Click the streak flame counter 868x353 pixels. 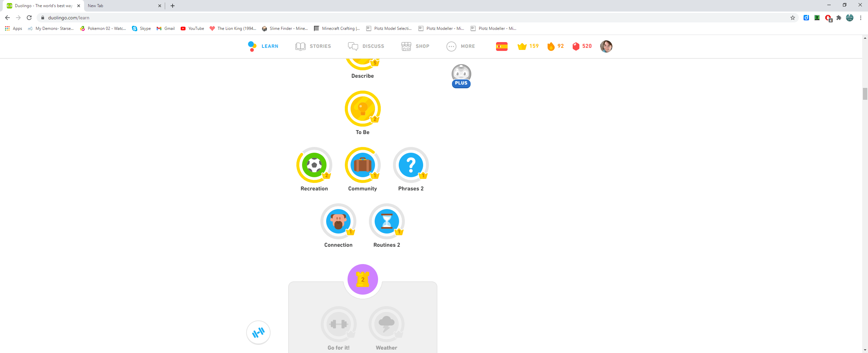pos(555,46)
